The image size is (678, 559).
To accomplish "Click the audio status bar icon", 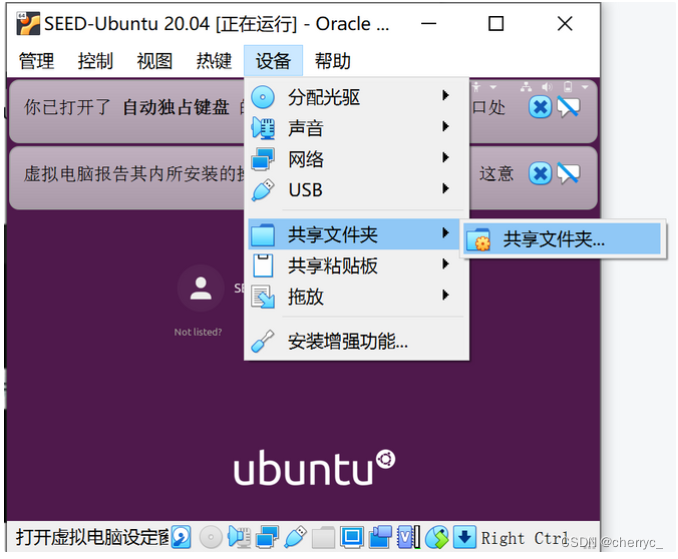I will click(239, 537).
